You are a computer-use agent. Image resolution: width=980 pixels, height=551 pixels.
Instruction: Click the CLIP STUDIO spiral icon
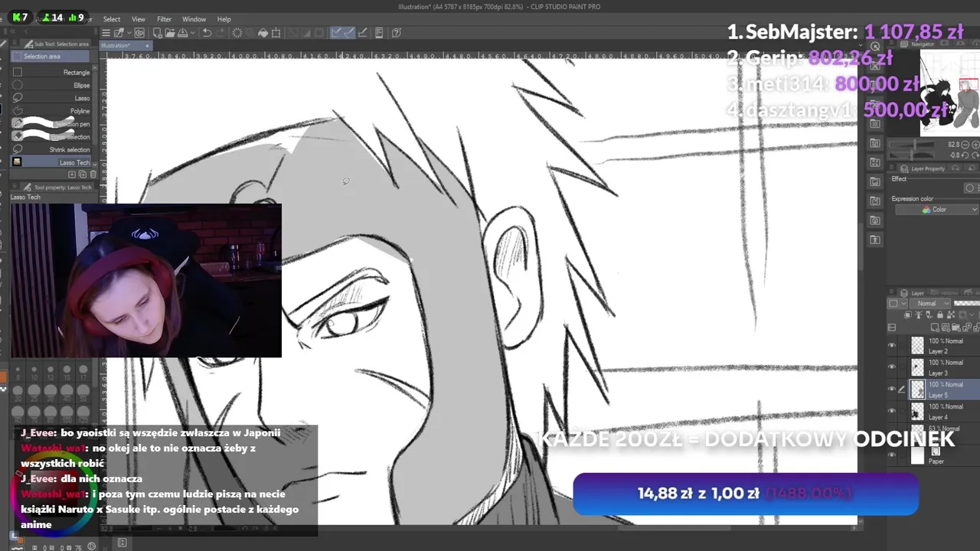(x=139, y=33)
